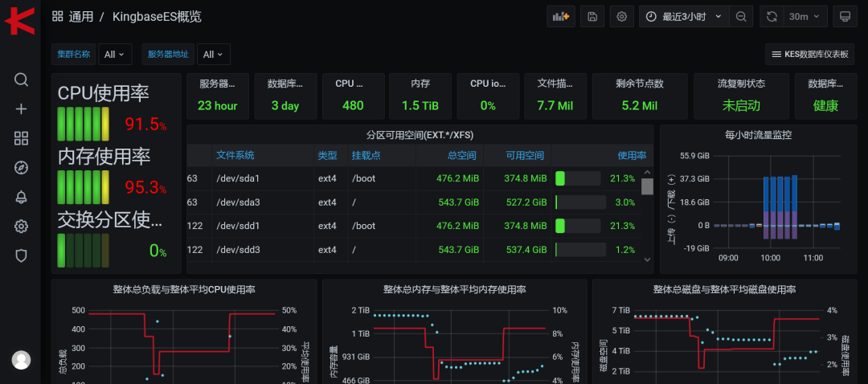868x384 pixels.
Task: Click the 0% CPU iowait value
Action: pos(488,106)
